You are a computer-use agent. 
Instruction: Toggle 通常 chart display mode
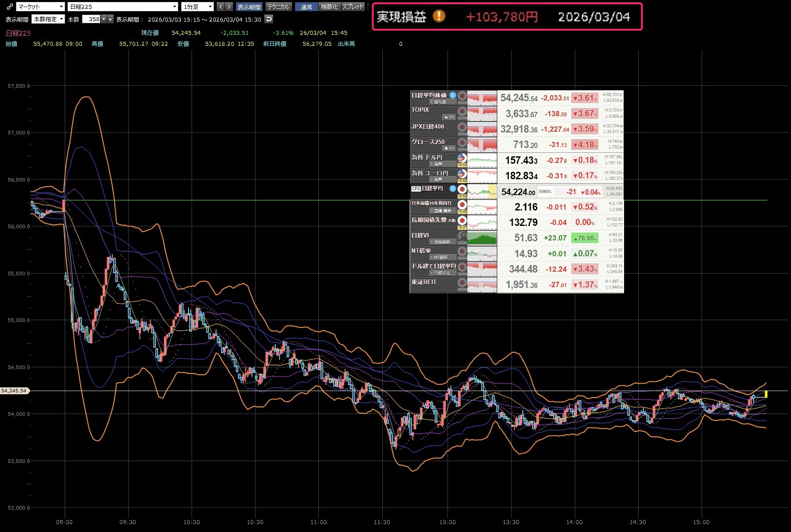point(306,7)
